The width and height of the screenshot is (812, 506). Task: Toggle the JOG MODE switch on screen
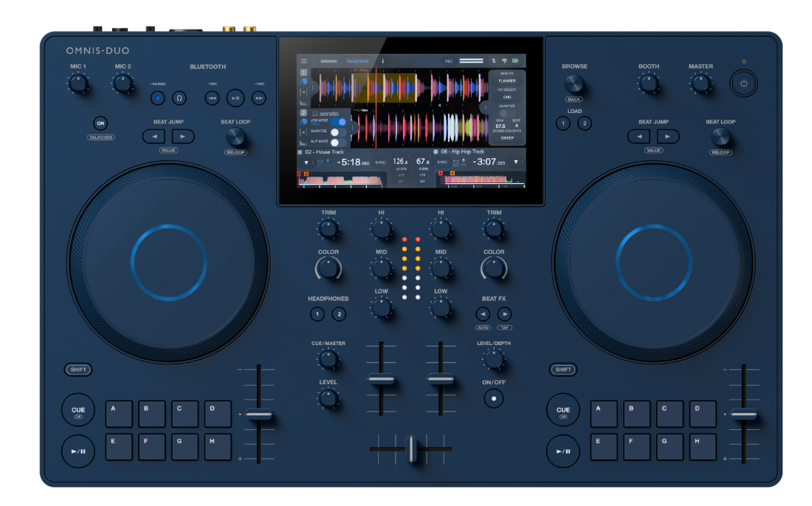point(339,122)
